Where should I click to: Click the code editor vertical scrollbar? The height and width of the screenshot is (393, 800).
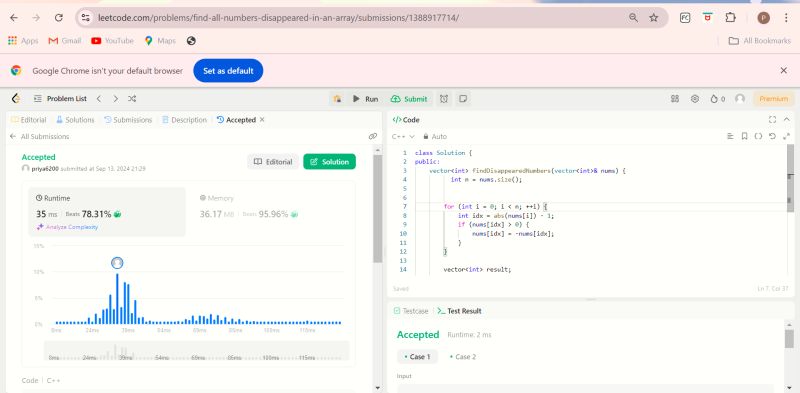tap(790, 179)
